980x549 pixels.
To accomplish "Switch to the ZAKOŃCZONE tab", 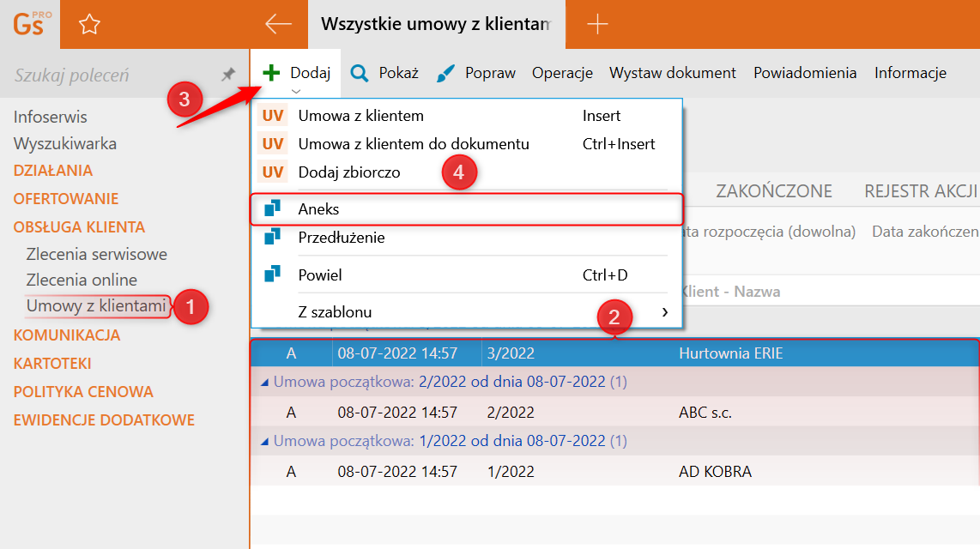I will tap(773, 190).
